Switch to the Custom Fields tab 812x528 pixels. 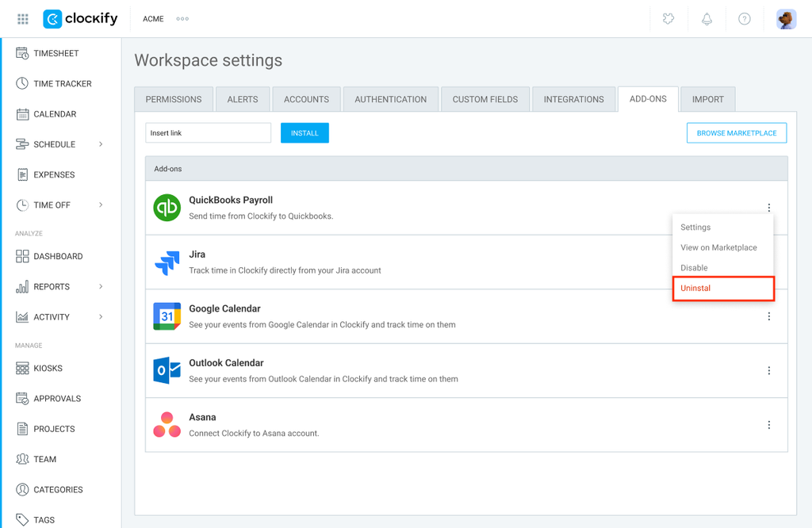coord(485,99)
